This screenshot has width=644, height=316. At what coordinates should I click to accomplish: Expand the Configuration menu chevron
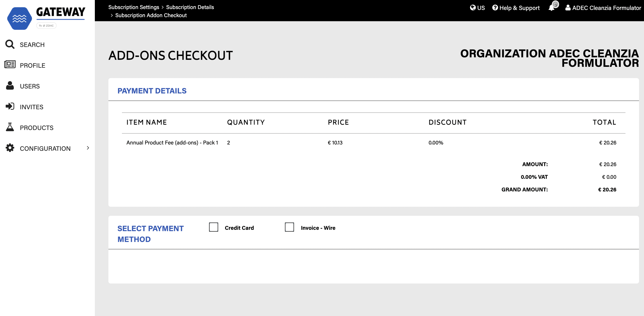point(88,148)
